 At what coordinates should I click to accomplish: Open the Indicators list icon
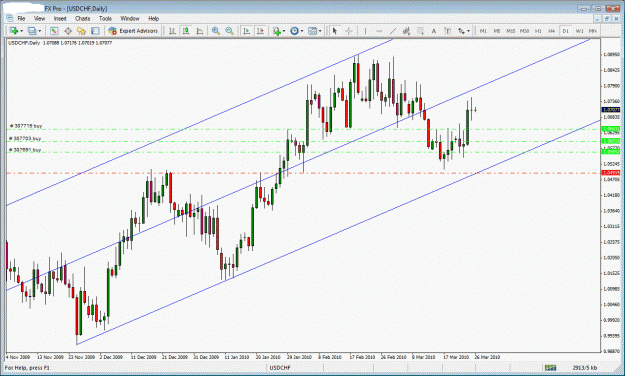[x=277, y=31]
